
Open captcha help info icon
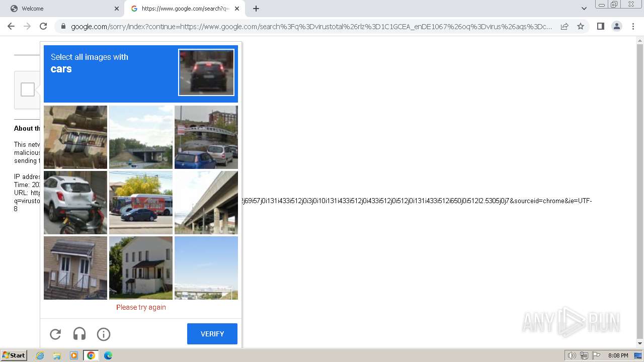(x=104, y=334)
